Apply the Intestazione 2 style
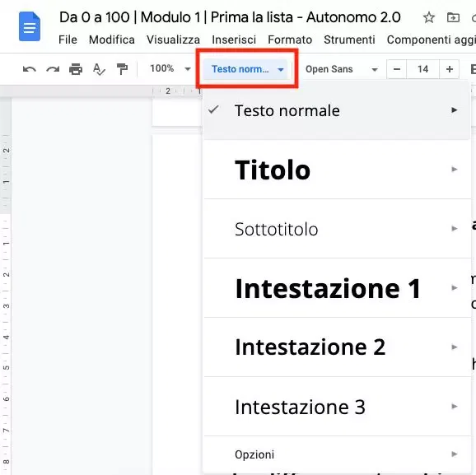This screenshot has height=475, width=476. click(337, 347)
